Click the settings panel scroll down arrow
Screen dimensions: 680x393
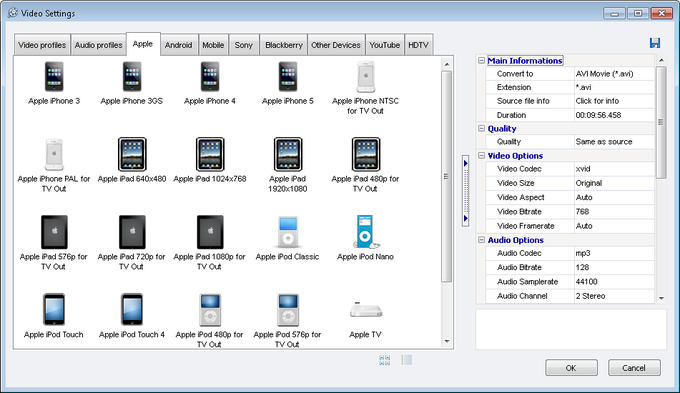(x=661, y=298)
